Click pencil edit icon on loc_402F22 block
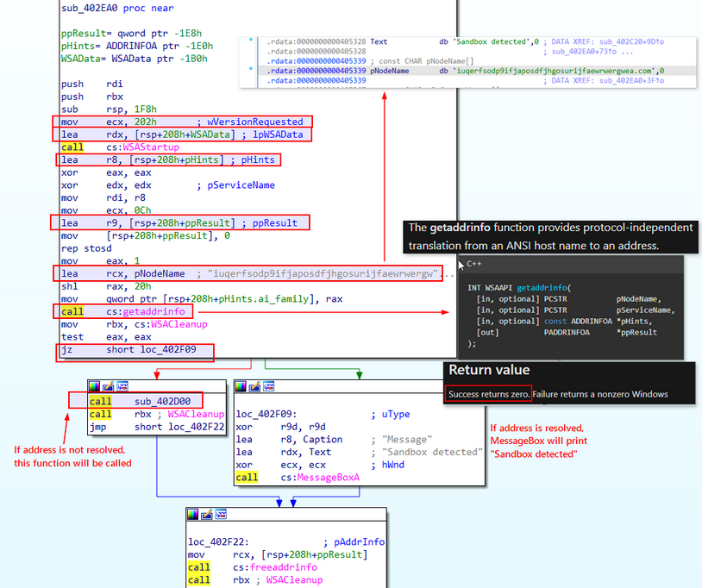 [207, 514]
